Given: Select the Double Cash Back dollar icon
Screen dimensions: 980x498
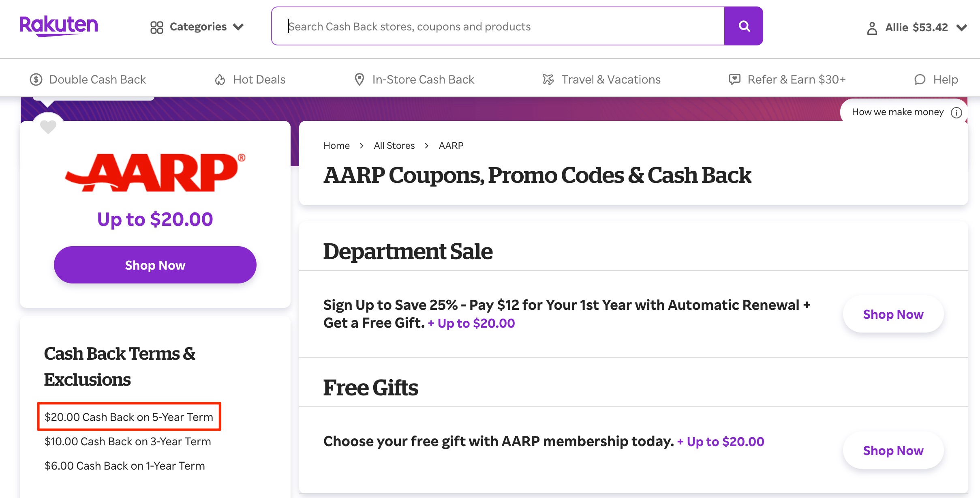Looking at the screenshot, I should (x=36, y=79).
